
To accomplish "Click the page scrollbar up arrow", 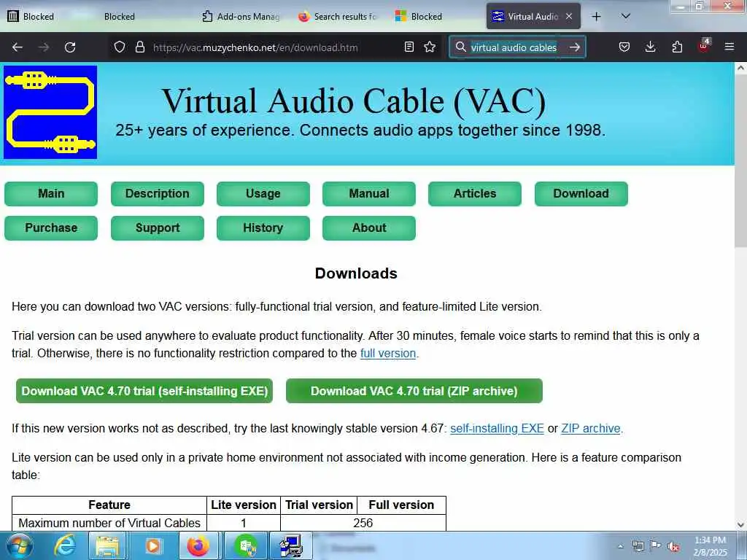I will [x=741, y=68].
